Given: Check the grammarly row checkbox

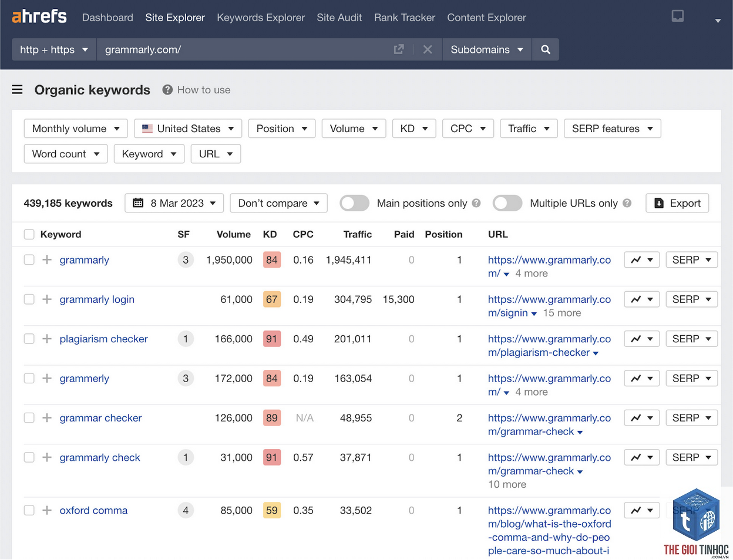Looking at the screenshot, I should [29, 259].
